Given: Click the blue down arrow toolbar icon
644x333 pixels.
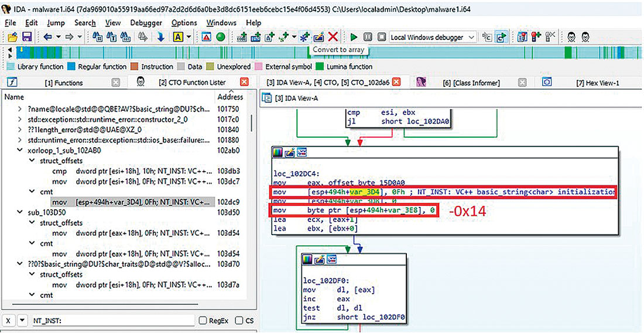Looking at the screenshot, I should [160, 37].
